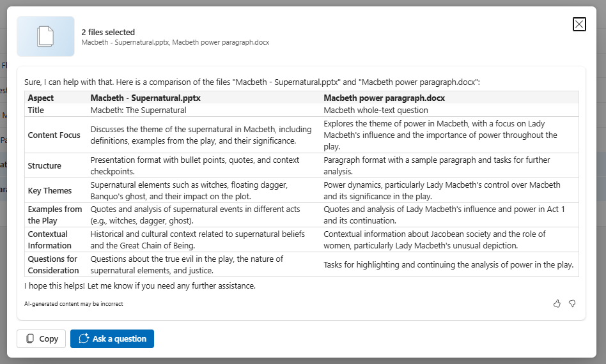
Task: Click the "Structure" row label
Action: (45, 166)
